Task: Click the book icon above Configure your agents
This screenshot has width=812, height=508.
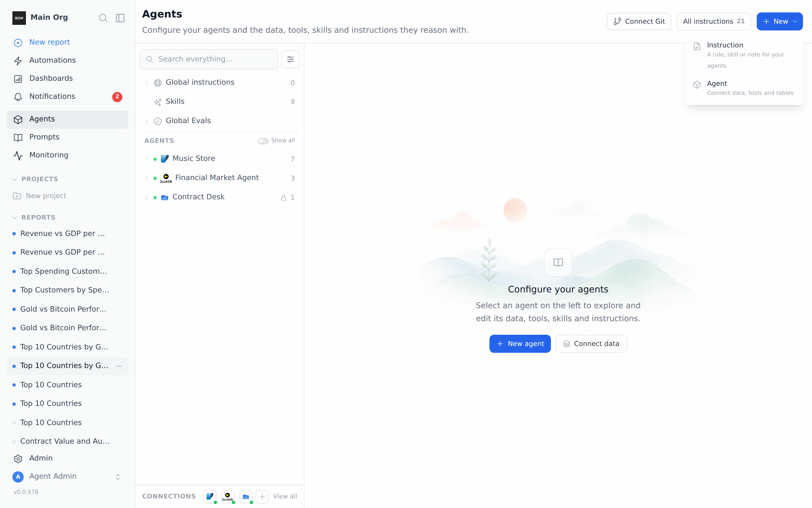Action: coord(558,262)
